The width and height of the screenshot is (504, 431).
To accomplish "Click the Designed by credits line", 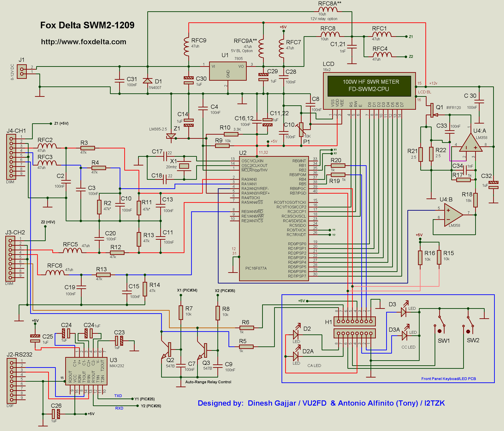I will coord(321,403).
